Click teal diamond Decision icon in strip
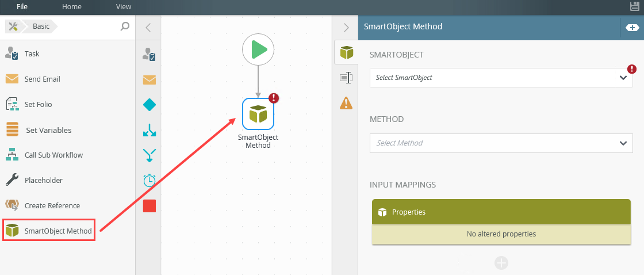This screenshot has height=275, width=644. 149,105
